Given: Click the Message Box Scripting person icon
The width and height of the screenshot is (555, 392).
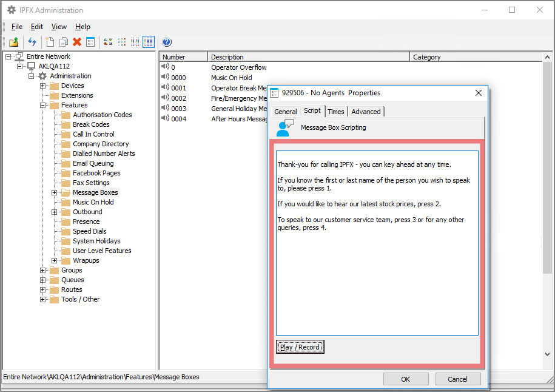Looking at the screenshot, I should 285,127.
